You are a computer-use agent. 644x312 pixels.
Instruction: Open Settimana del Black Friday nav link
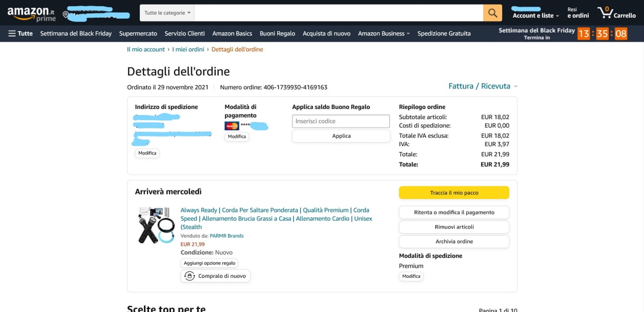[76, 34]
